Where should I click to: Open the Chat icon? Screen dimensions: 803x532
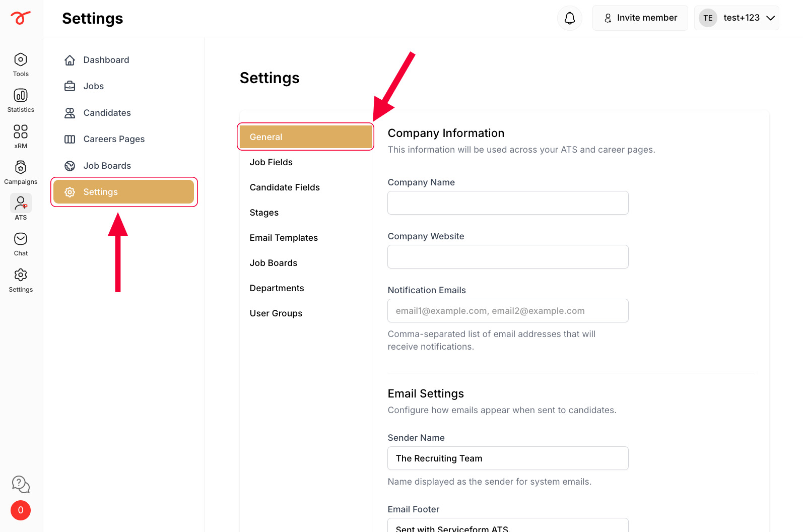(x=21, y=239)
